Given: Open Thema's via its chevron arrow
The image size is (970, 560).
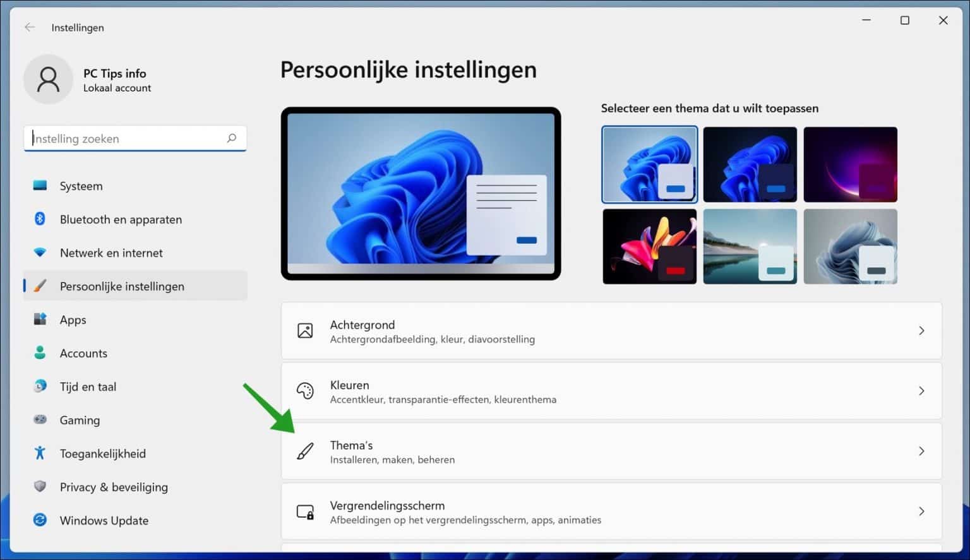Looking at the screenshot, I should pyautogui.click(x=921, y=451).
